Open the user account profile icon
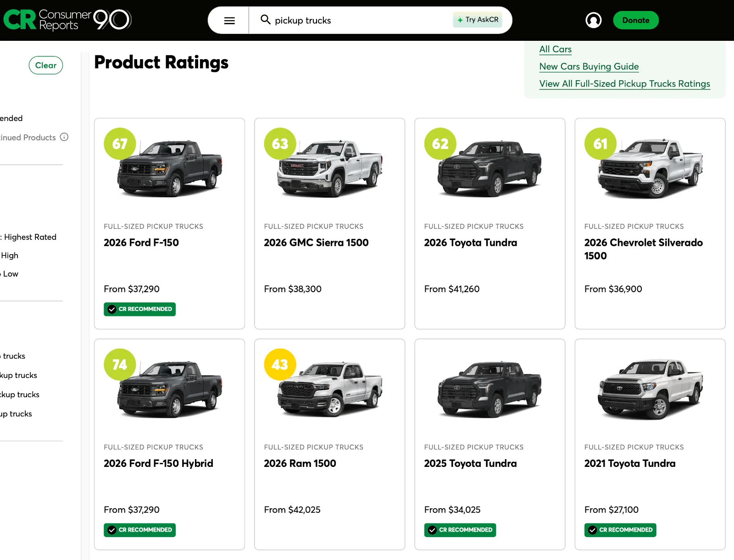 point(593,20)
